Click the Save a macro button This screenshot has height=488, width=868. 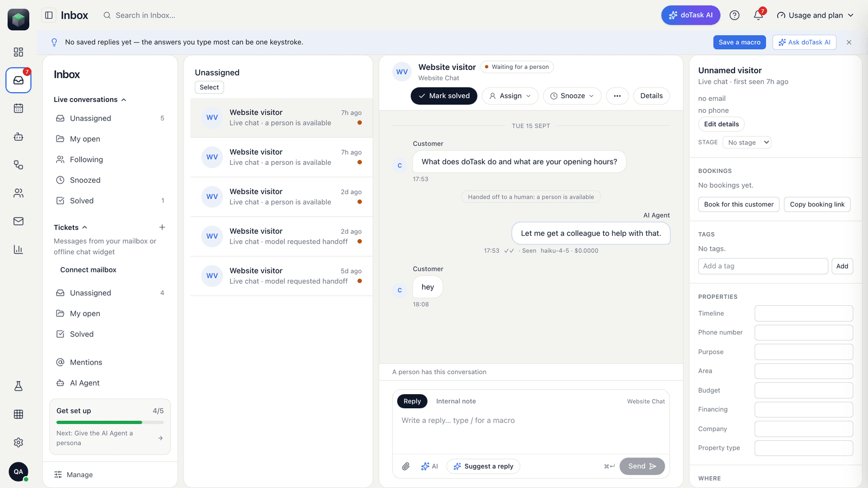pos(739,42)
